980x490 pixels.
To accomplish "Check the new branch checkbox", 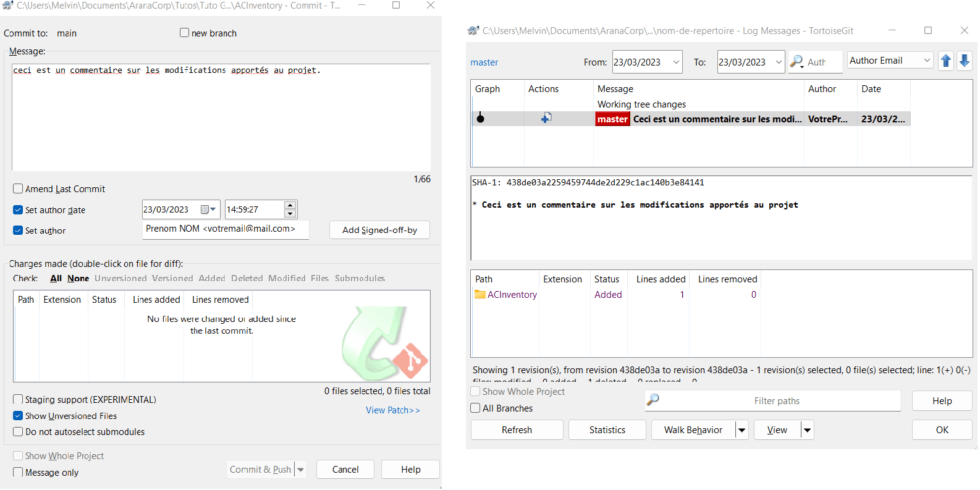I will pos(184,33).
